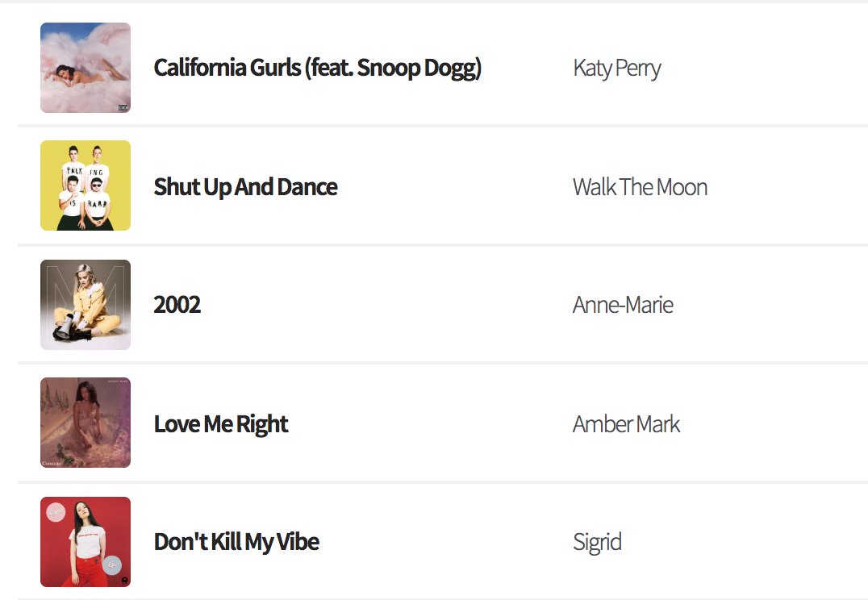This screenshot has height=600, width=868.
Task: Select the Shut Up And Dance title
Action: 245,187
